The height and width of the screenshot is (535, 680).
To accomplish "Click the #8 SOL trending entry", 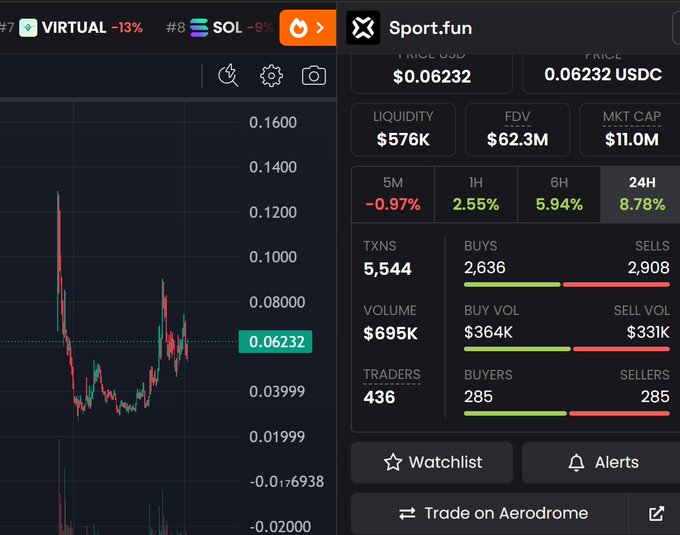I will click(219, 28).
